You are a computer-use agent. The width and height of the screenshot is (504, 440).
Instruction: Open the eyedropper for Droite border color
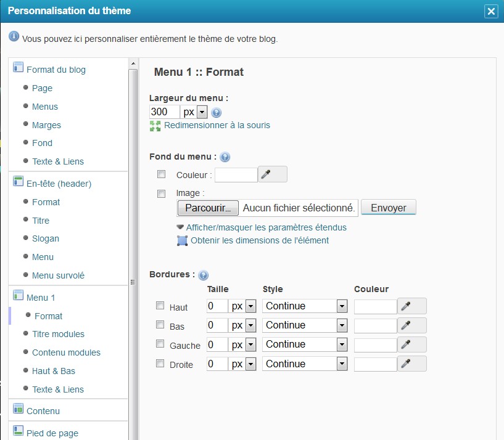point(411,364)
